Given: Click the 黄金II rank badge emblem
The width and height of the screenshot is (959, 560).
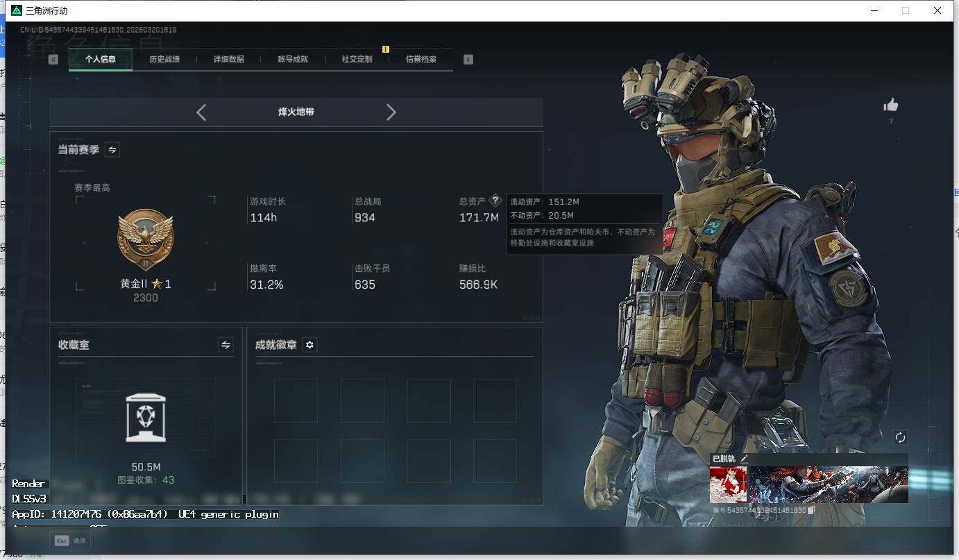Looking at the screenshot, I should (146, 239).
